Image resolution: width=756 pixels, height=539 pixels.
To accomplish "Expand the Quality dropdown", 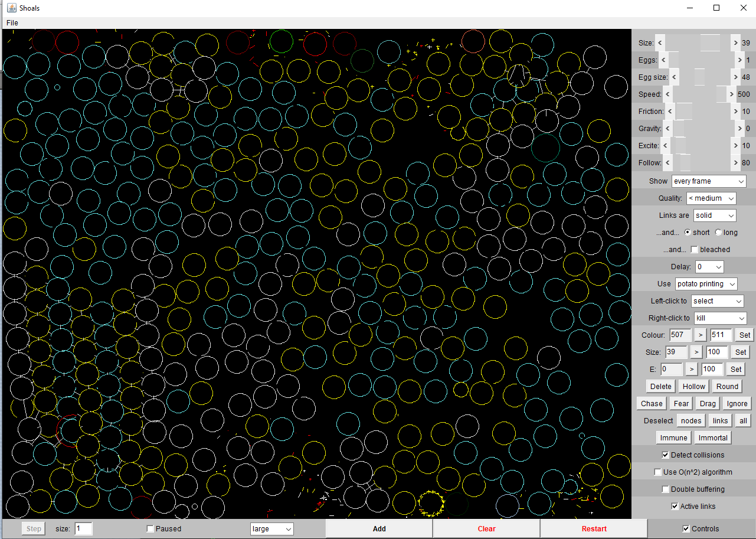I will pos(711,198).
